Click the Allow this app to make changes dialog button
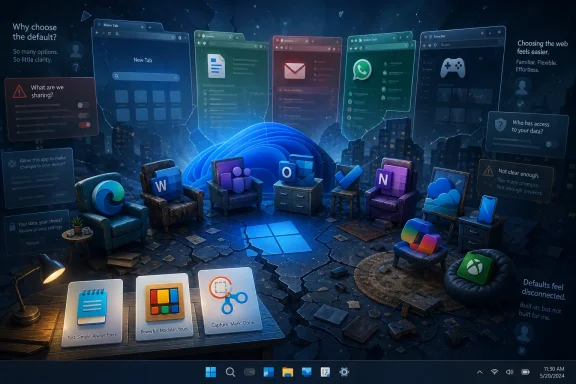Screen dimensions: 576x384 60,195
